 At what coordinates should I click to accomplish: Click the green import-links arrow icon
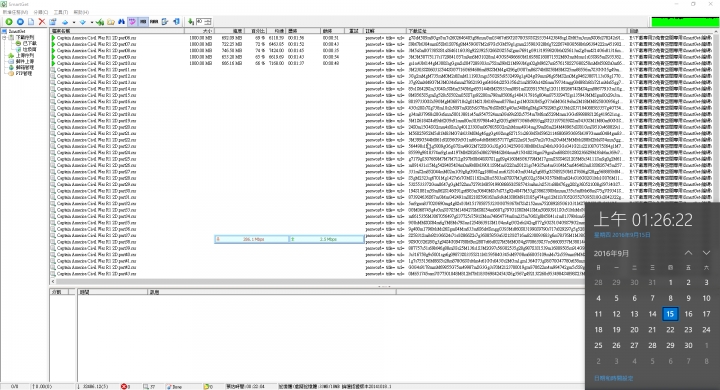[x=100, y=22]
